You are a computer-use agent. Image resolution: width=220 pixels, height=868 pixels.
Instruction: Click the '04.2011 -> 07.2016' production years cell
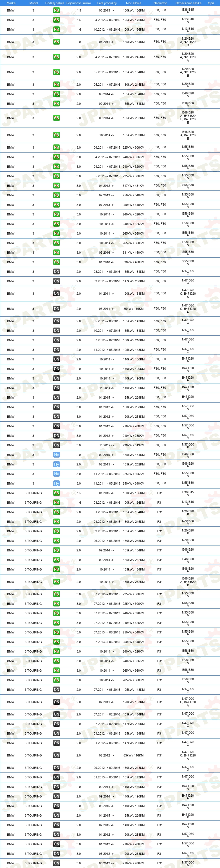tap(107, 57)
